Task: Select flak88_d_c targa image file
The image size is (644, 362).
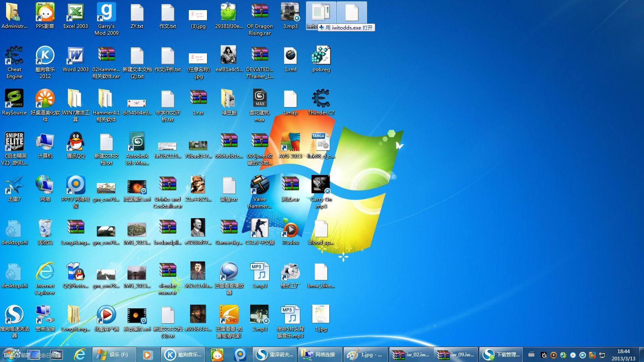Action: pyautogui.click(x=321, y=145)
